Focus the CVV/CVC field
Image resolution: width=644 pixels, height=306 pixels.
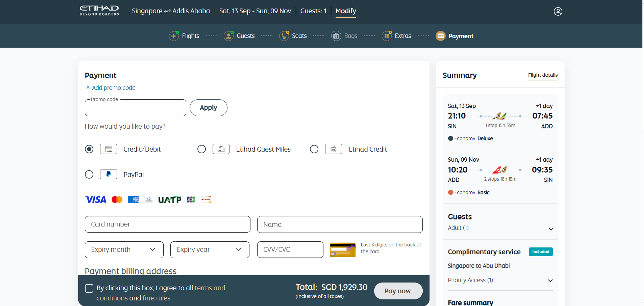click(290, 250)
